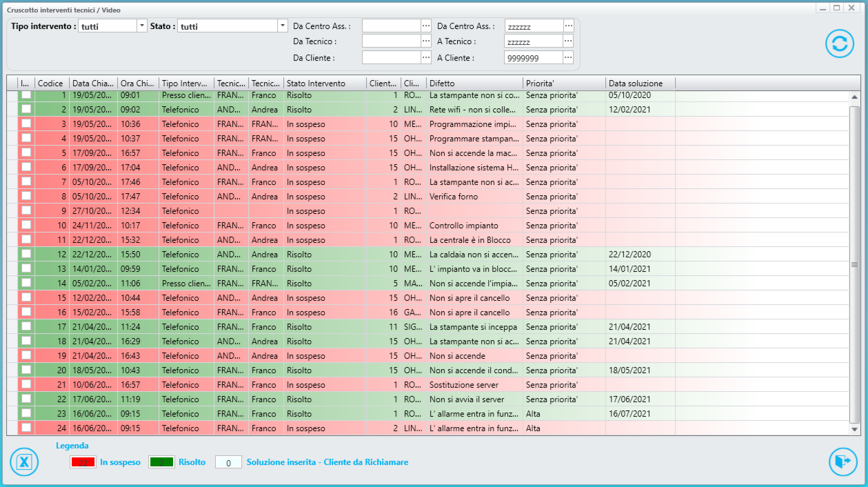The height and width of the screenshot is (487, 868).
Task: Click the exit door icon
Action: click(x=842, y=461)
